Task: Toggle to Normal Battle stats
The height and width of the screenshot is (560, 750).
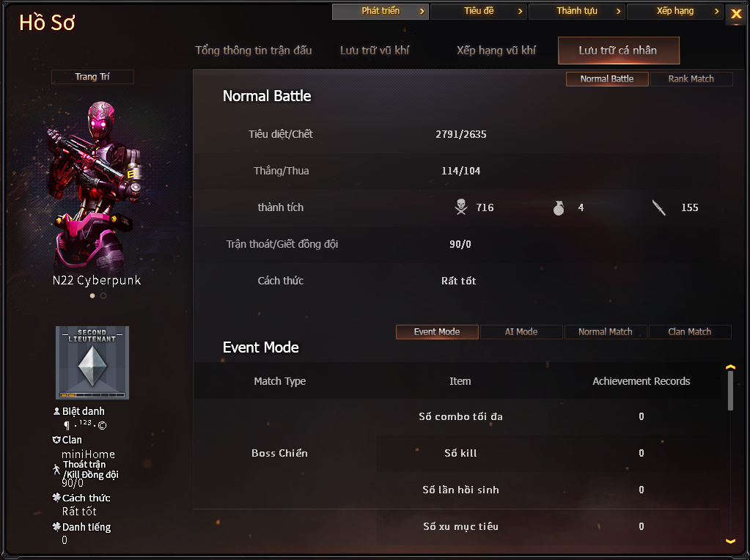Action: coord(607,79)
